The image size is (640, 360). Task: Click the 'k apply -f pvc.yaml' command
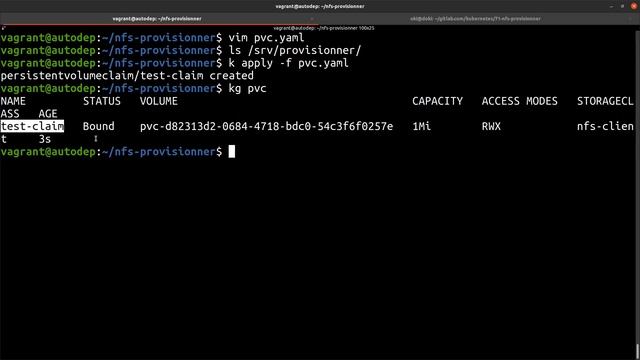289,63
